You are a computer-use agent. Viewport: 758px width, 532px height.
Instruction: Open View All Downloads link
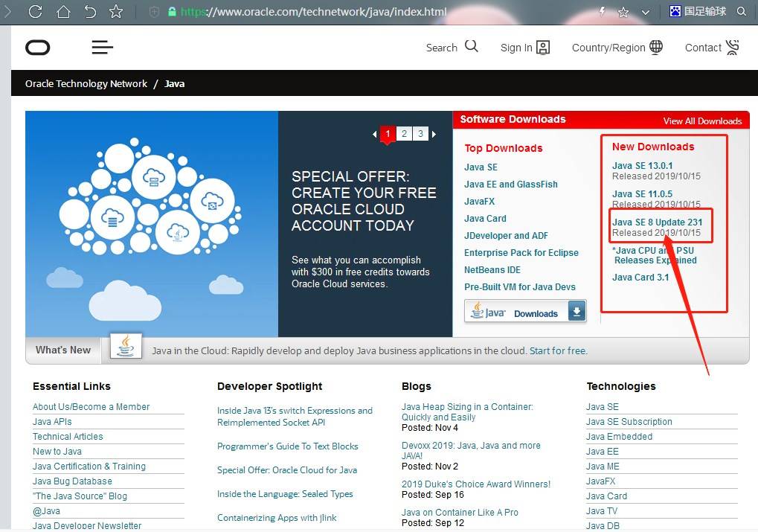[702, 121]
